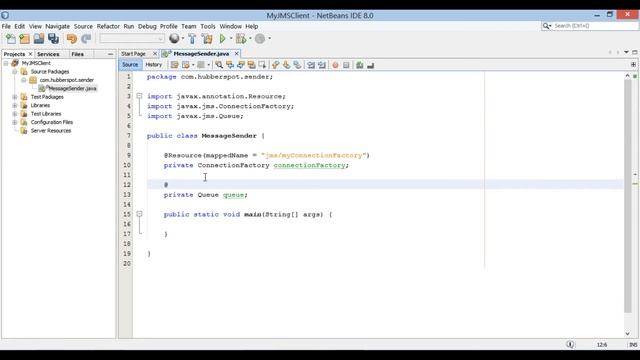Toggle Rectangular Selection mode
The image size is (640, 360).
262,65
